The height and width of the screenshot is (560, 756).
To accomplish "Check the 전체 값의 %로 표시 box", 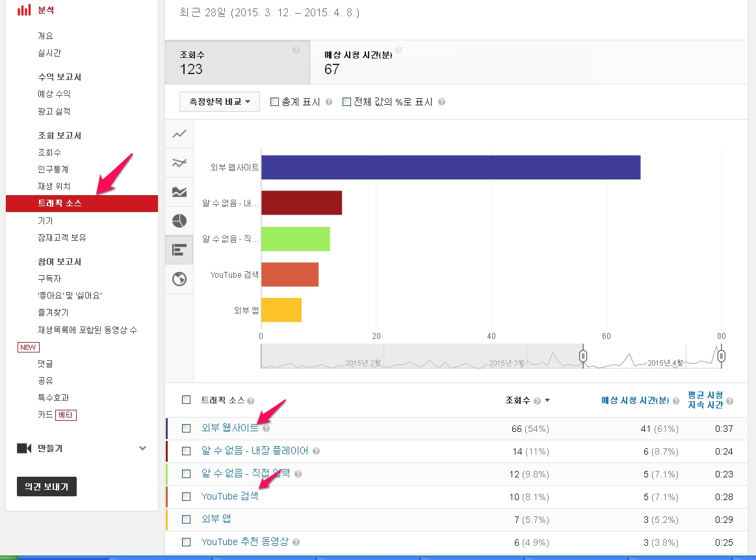I will pos(346,102).
